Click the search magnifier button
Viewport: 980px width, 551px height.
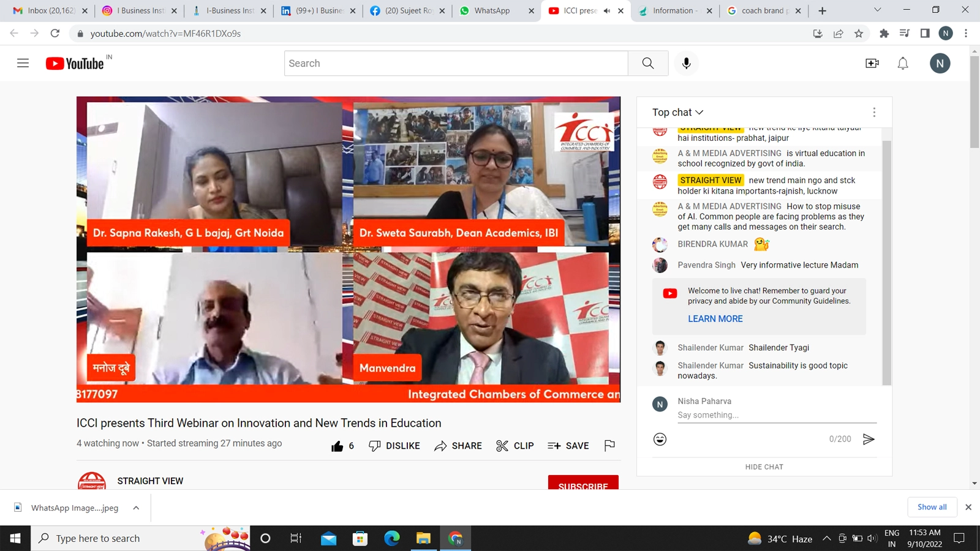pyautogui.click(x=648, y=63)
